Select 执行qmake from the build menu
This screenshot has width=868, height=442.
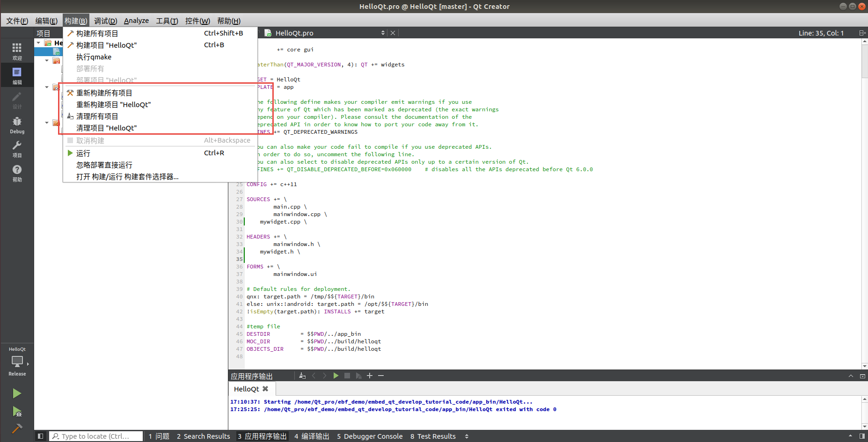pos(160,57)
